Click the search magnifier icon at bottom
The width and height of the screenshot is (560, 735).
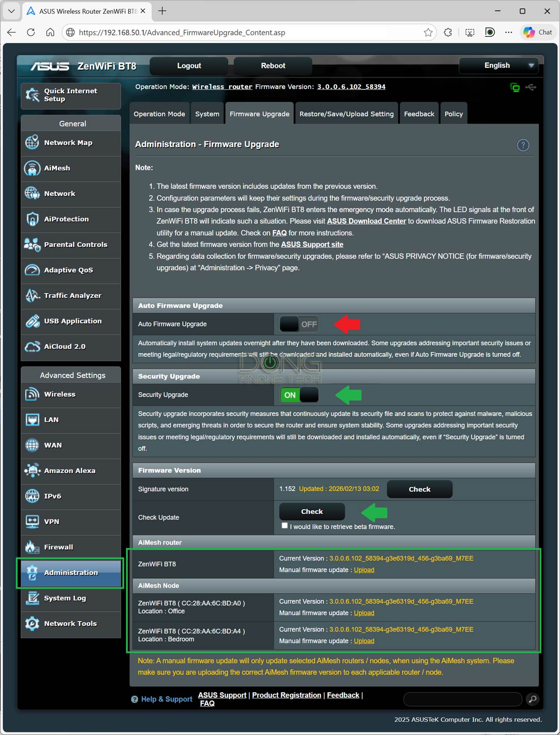tap(532, 699)
